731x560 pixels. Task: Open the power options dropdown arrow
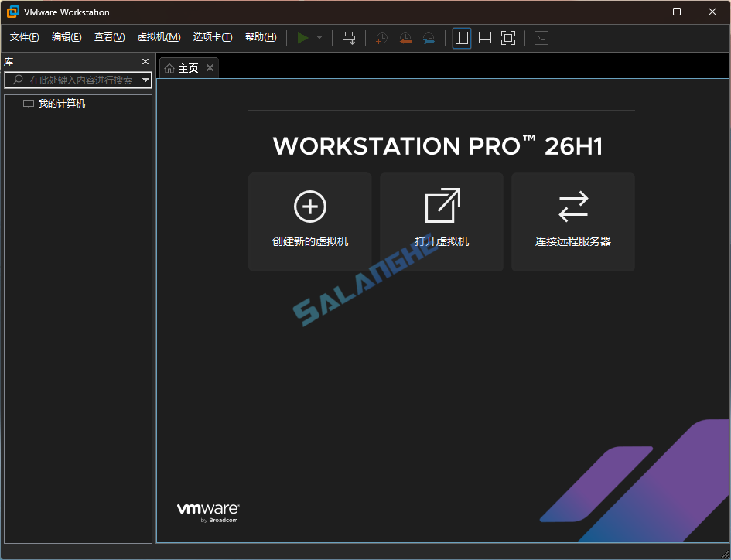tap(319, 38)
